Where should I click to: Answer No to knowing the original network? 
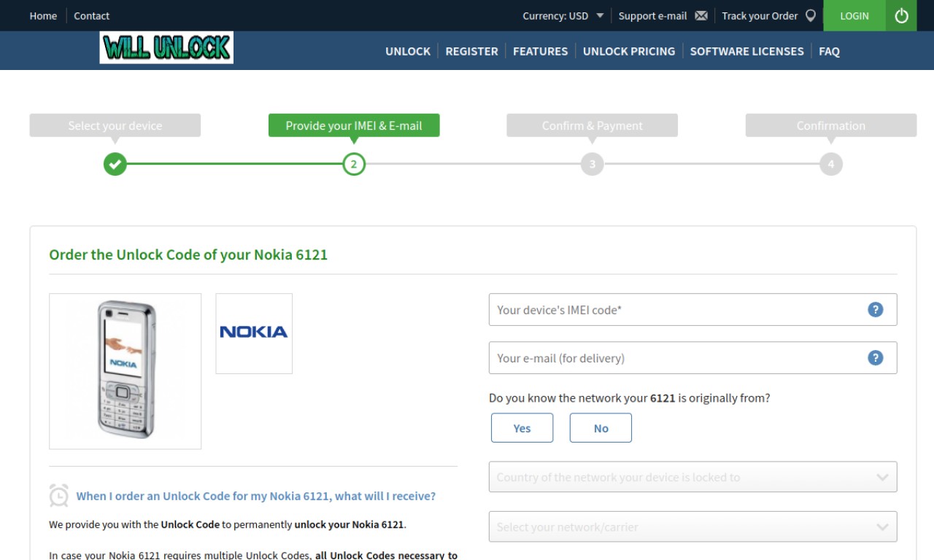tap(601, 428)
